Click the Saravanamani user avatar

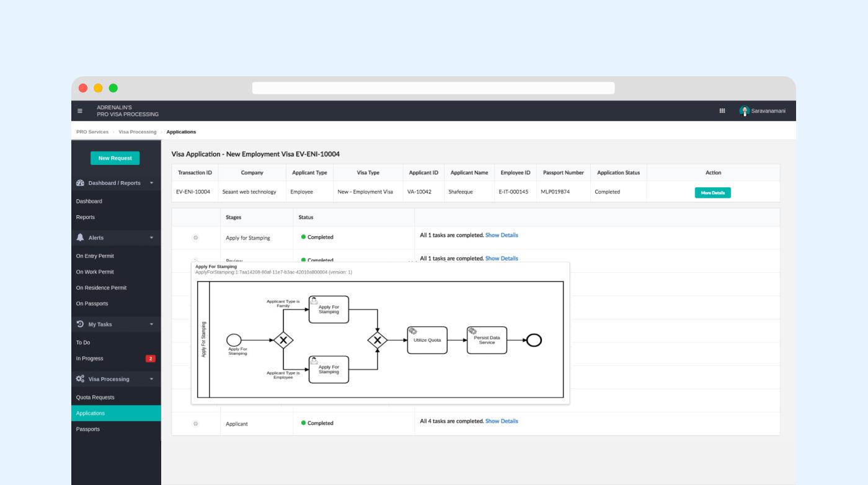click(x=745, y=111)
